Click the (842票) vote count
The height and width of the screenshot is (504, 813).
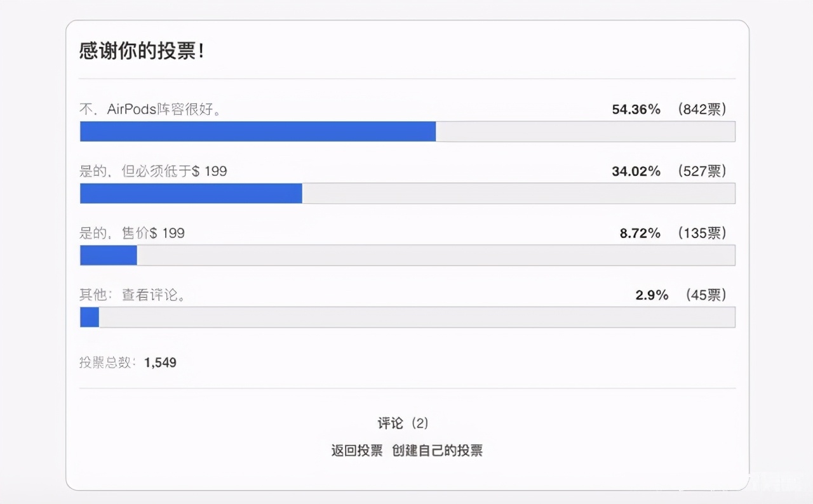coord(702,109)
